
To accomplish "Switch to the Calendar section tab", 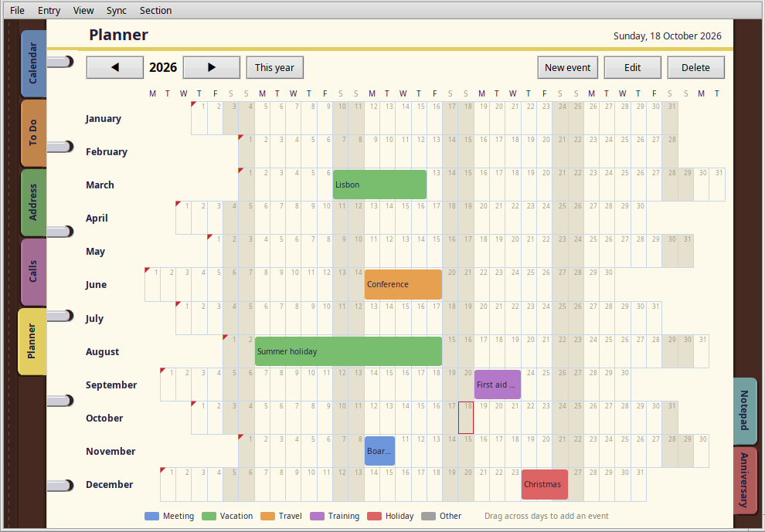I will click(x=33, y=63).
